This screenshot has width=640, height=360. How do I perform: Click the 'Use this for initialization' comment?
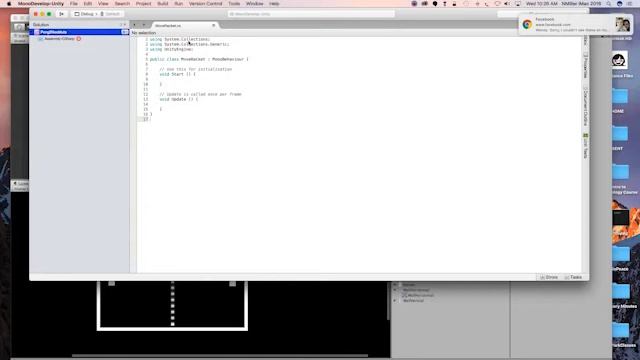point(196,69)
